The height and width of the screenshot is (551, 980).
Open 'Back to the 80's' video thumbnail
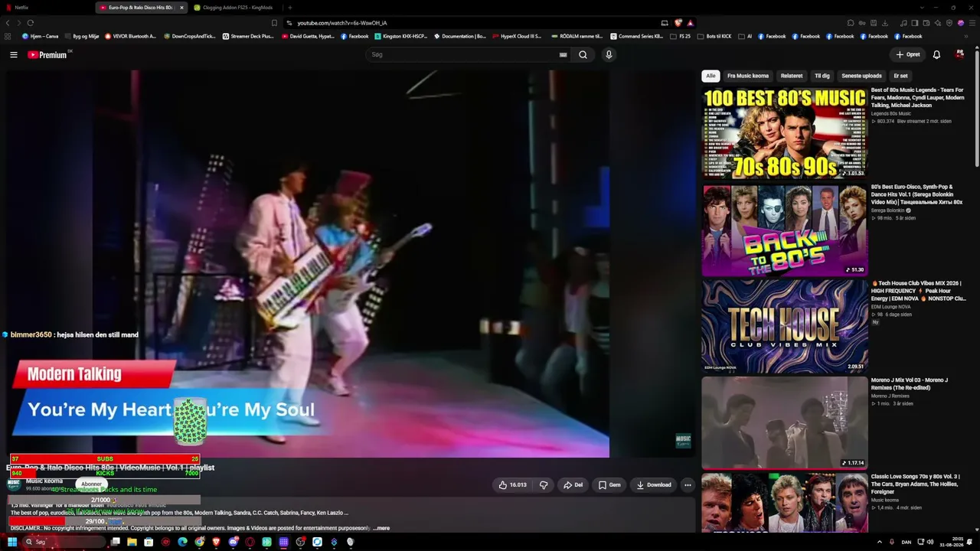click(785, 230)
